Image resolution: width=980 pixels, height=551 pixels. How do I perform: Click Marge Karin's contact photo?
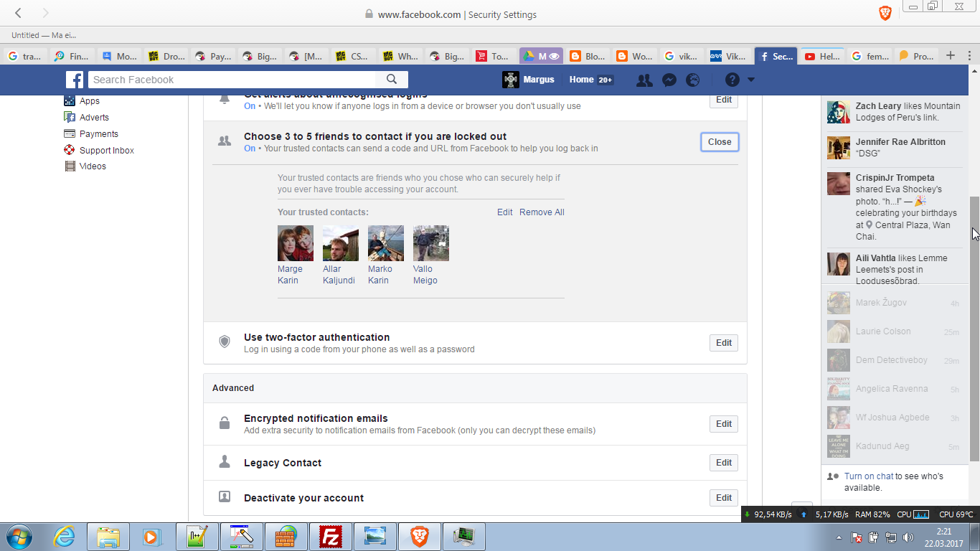point(296,243)
